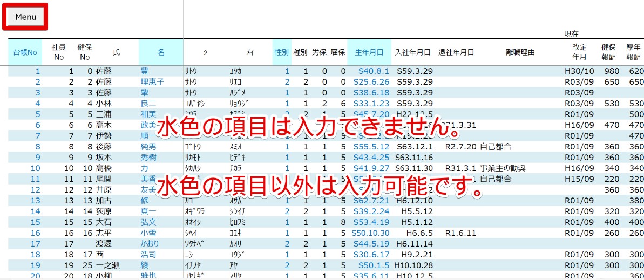Click ledger number 19
The height and width of the screenshot is (280, 644).
click(36, 265)
